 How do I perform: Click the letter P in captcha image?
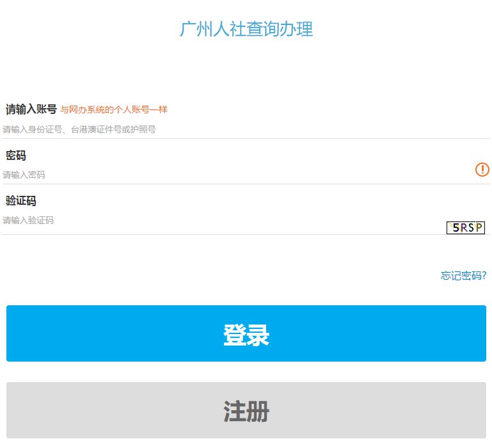(x=479, y=227)
